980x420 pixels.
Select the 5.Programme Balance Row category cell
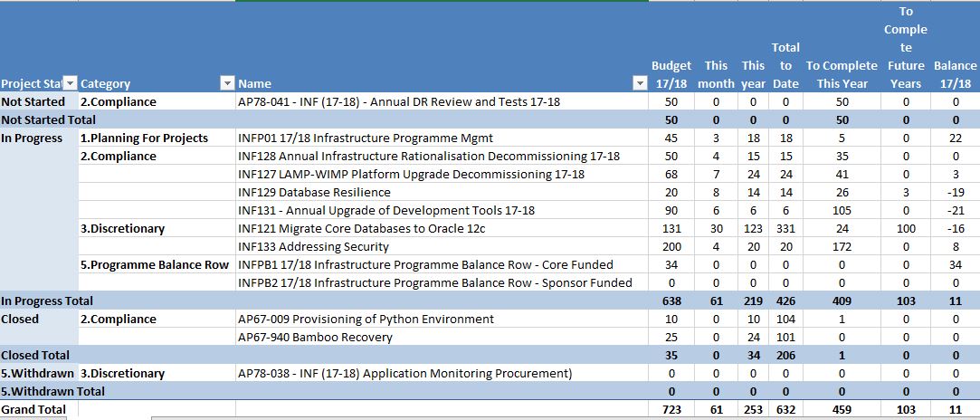pos(155,265)
